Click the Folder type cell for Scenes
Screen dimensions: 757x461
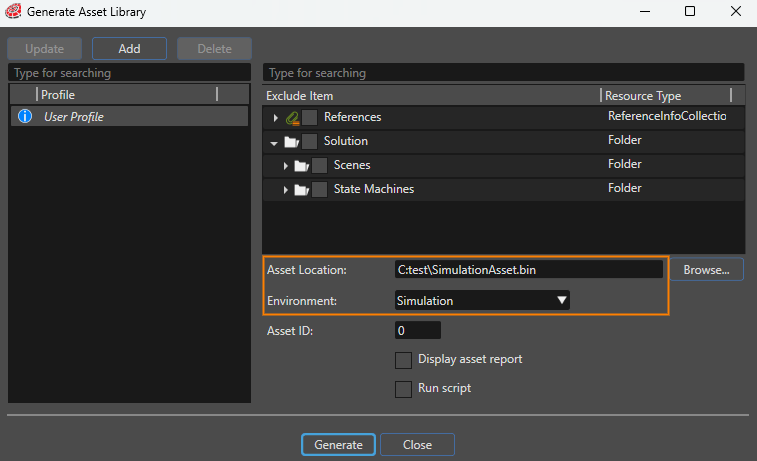click(625, 164)
